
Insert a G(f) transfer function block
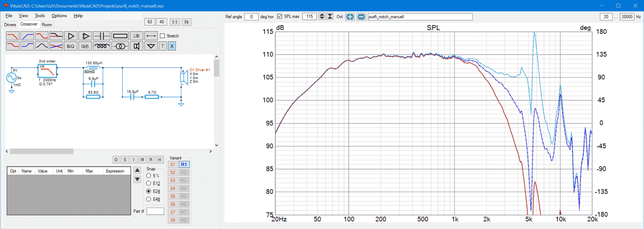click(x=85, y=46)
